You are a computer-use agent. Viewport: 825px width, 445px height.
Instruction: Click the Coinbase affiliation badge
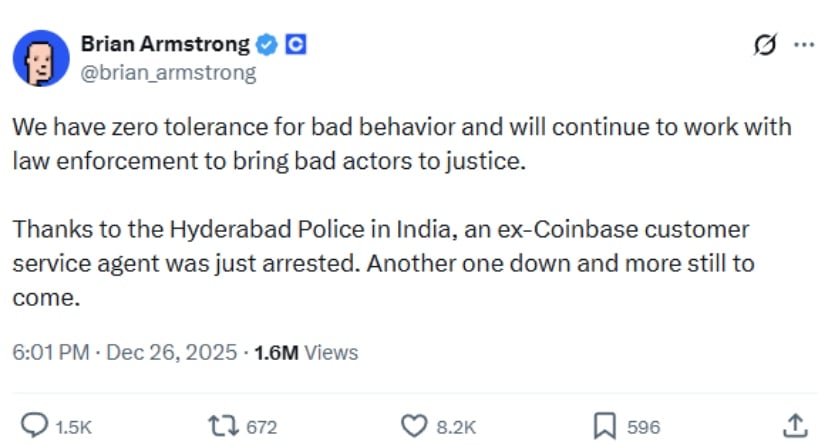tap(295, 44)
